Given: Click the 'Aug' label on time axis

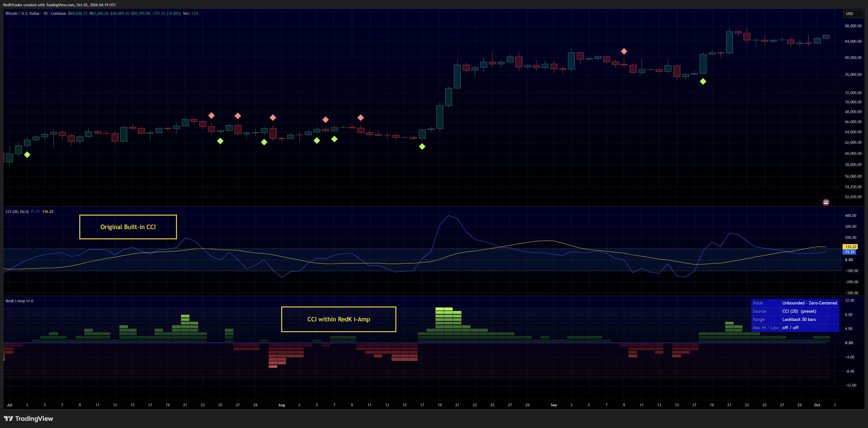Looking at the screenshot, I should coord(282,405).
